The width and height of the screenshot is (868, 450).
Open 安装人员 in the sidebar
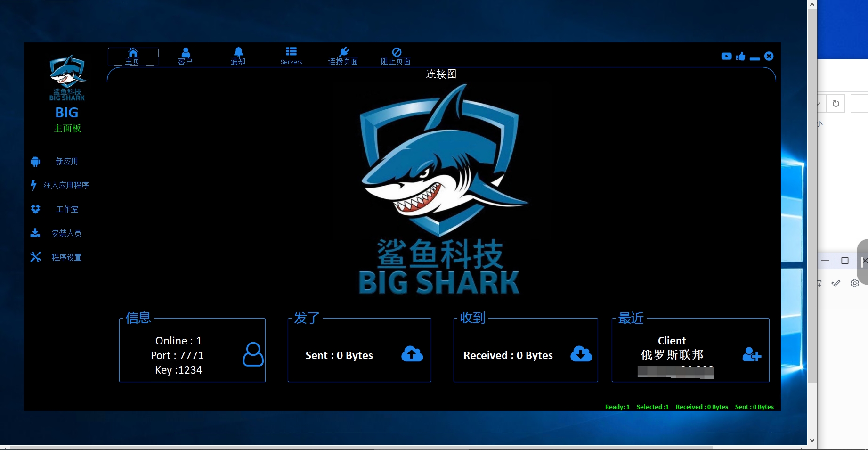66,234
